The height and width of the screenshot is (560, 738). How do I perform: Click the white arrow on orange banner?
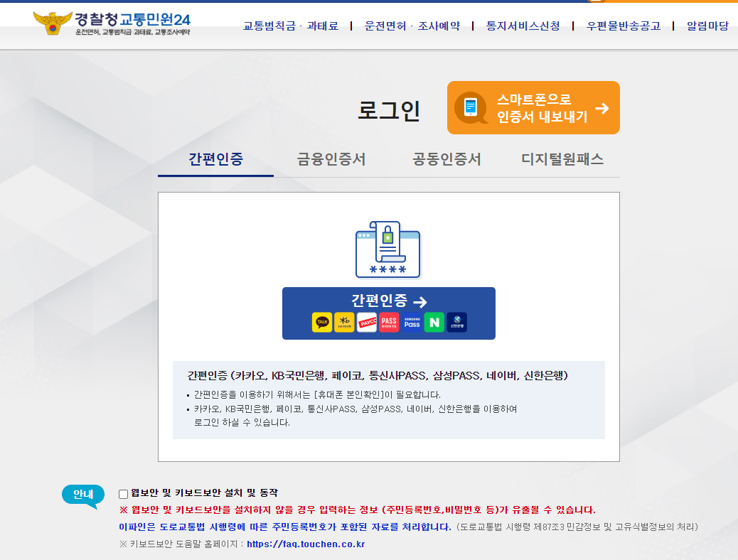pyautogui.click(x=602, y=109)
